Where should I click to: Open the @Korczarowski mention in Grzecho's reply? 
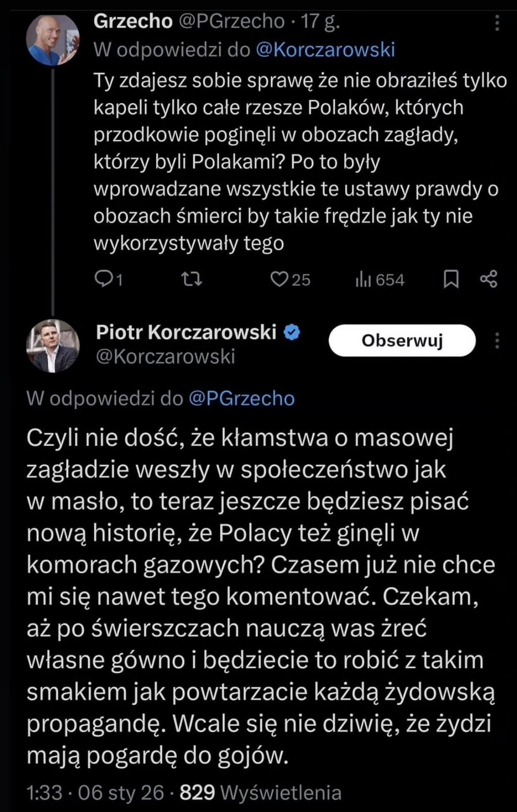325,50
